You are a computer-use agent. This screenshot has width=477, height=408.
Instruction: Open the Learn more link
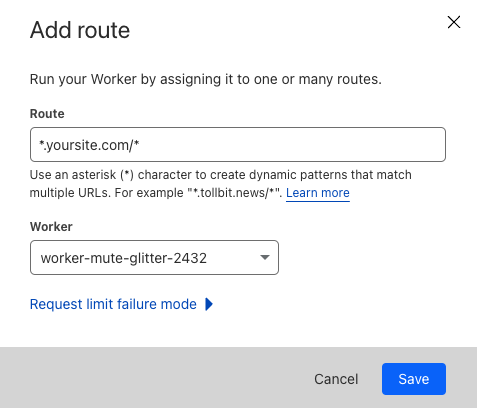(318, 193)
